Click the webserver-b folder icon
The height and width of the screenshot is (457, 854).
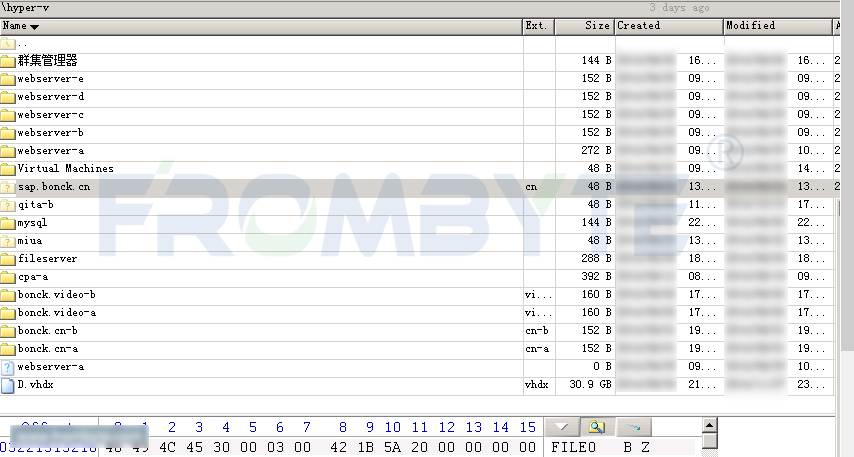[x=8, y=133]
